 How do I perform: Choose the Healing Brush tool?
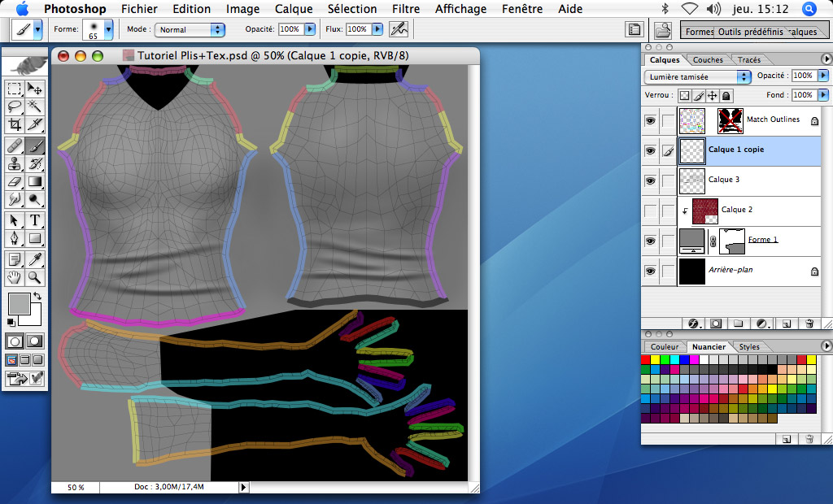(x=15, y=146)
